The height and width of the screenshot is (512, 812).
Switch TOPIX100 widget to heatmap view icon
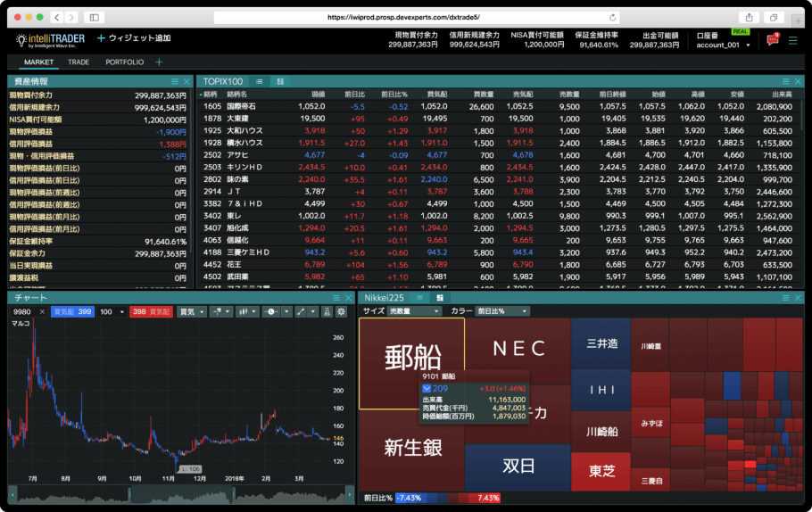pos(279,81)
